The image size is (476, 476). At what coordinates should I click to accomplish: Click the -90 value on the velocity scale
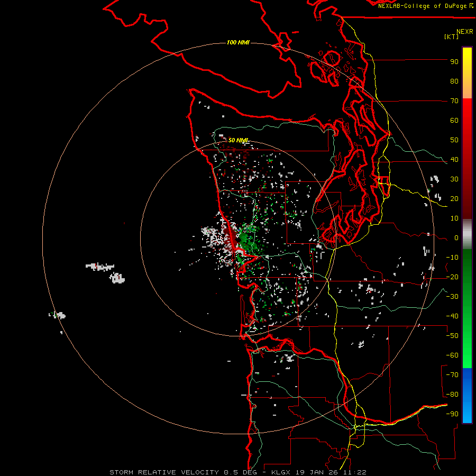click(x=452, y=414)
